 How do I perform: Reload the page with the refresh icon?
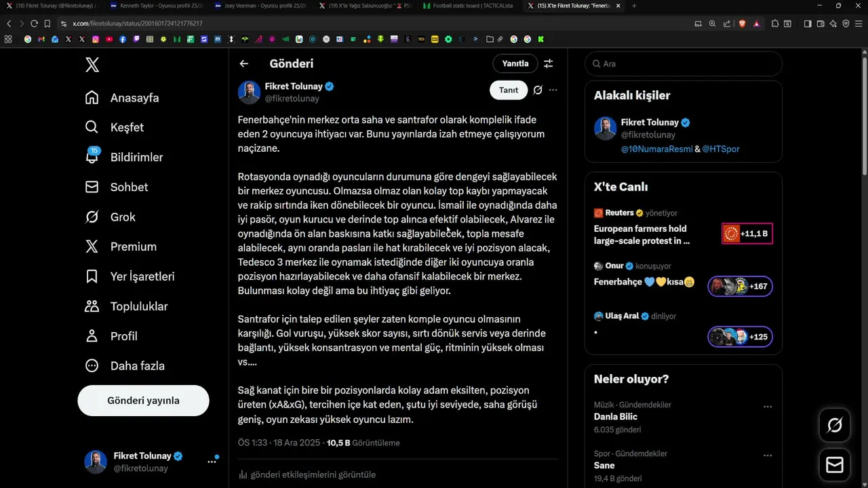pos(34,23)
